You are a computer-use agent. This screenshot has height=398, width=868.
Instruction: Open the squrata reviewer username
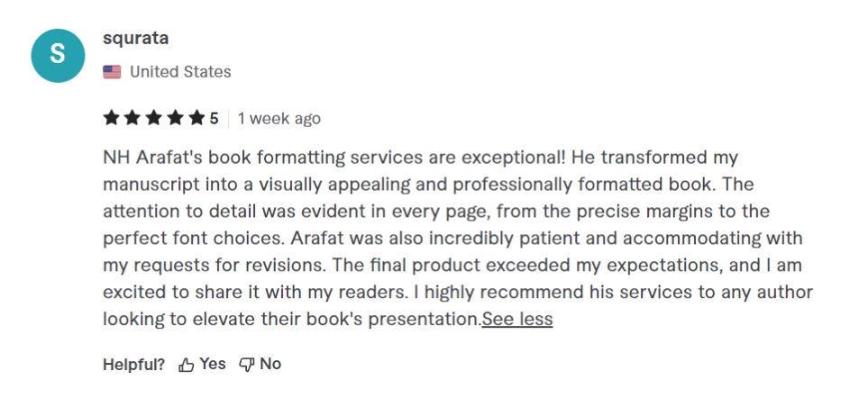(x=137, y=38)
